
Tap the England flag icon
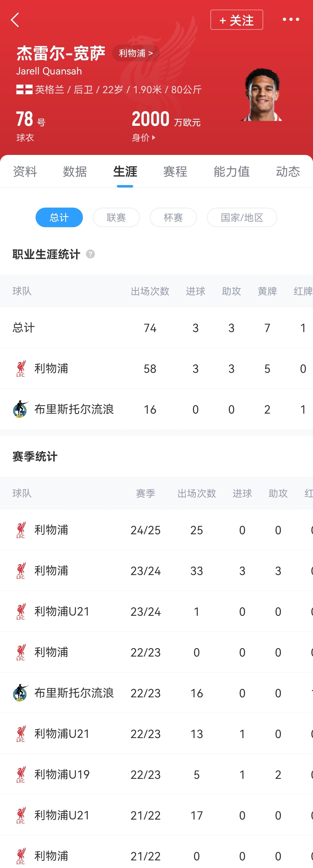24,90
